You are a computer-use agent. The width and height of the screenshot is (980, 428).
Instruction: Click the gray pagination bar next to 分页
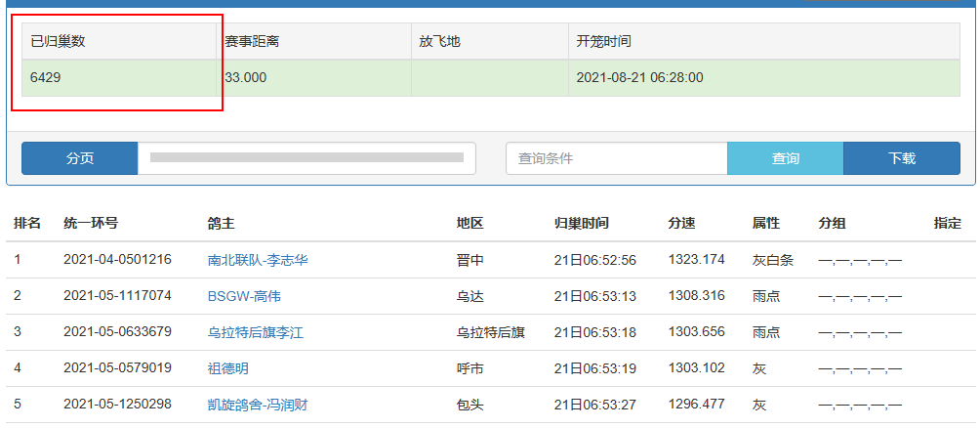click(306, 157)
